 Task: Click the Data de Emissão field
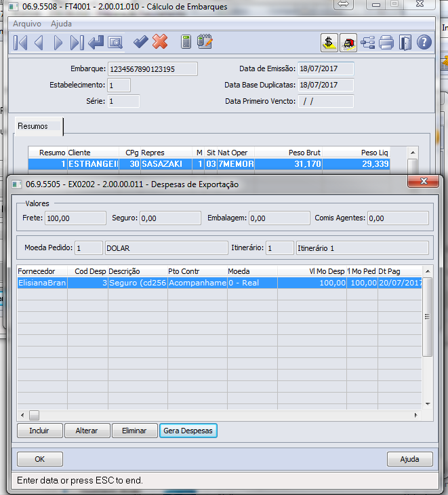pyautogui.click(x=326, y=68)
